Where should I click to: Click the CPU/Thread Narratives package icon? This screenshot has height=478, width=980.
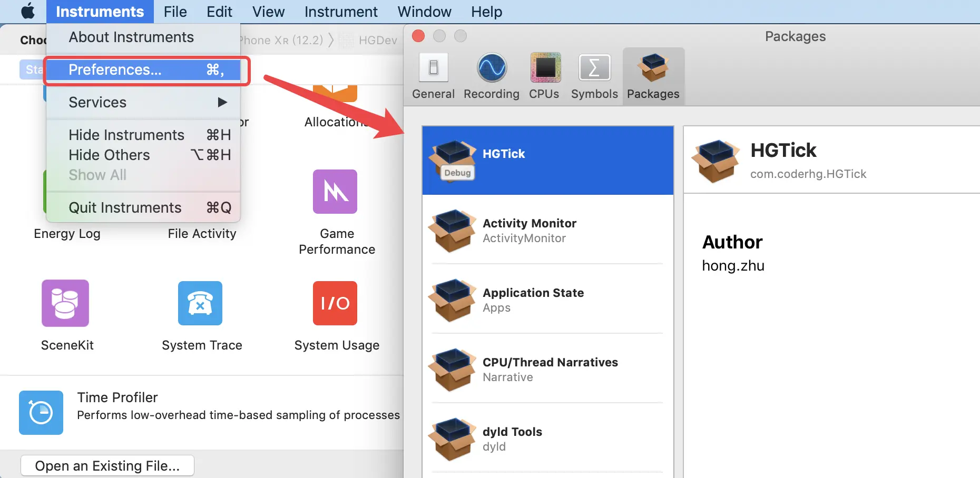(452, 370)
